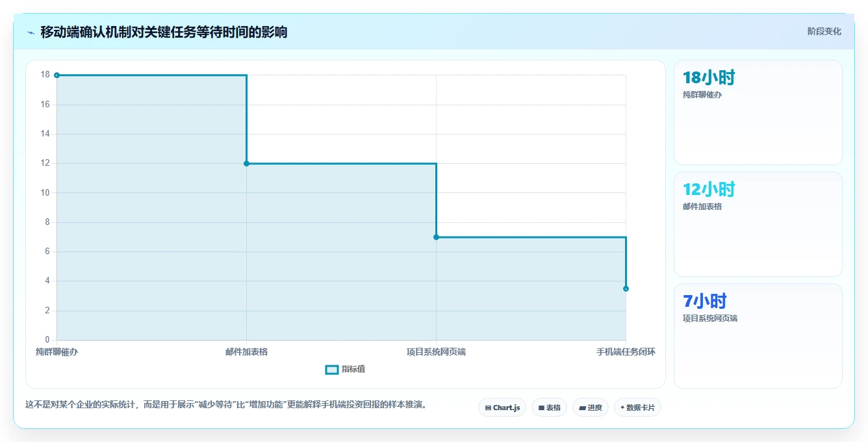Click y-axis value 4
Viewport: 868px width, 442px height.
click(47, 281)
